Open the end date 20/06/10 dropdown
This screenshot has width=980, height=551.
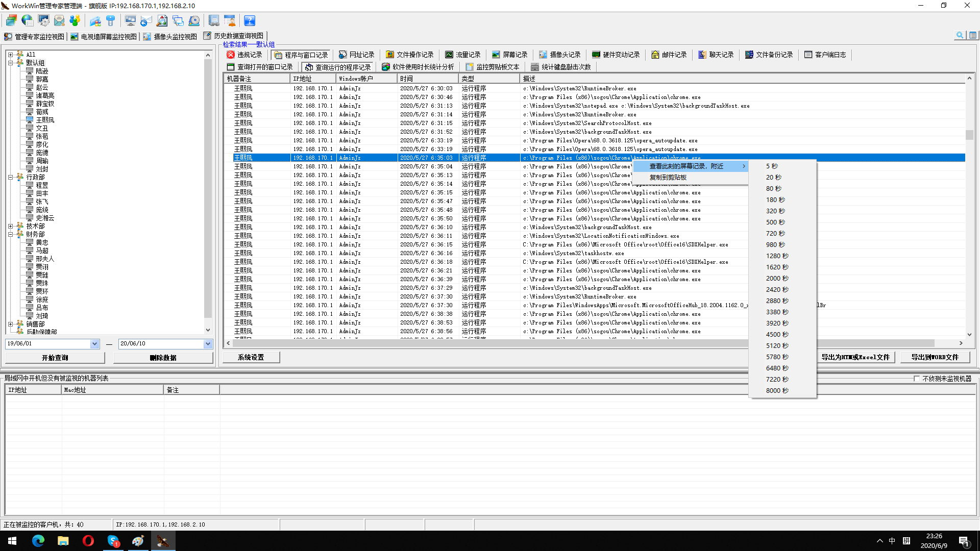click(x=208, y=344)
